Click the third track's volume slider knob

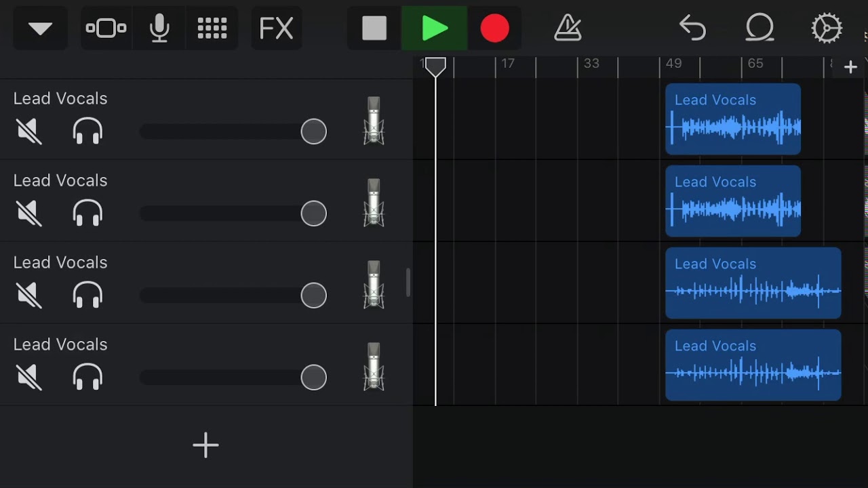(x=313, y=296)
